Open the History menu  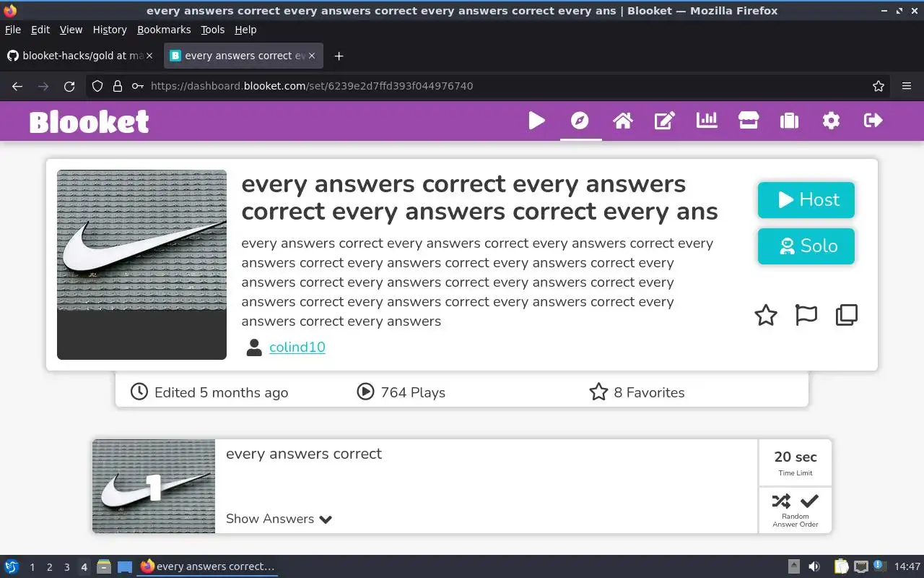[x=110, y=30]
